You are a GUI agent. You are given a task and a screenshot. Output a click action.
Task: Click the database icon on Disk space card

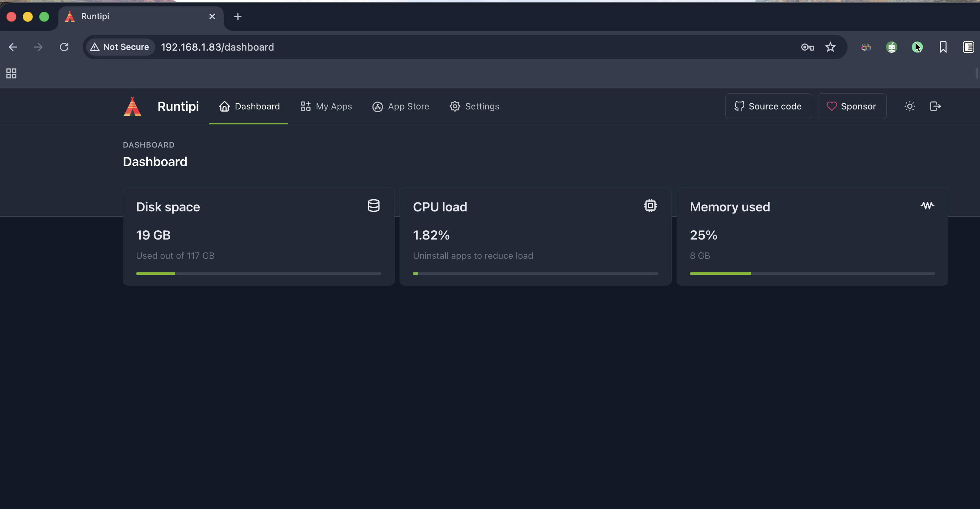[374, 206]
